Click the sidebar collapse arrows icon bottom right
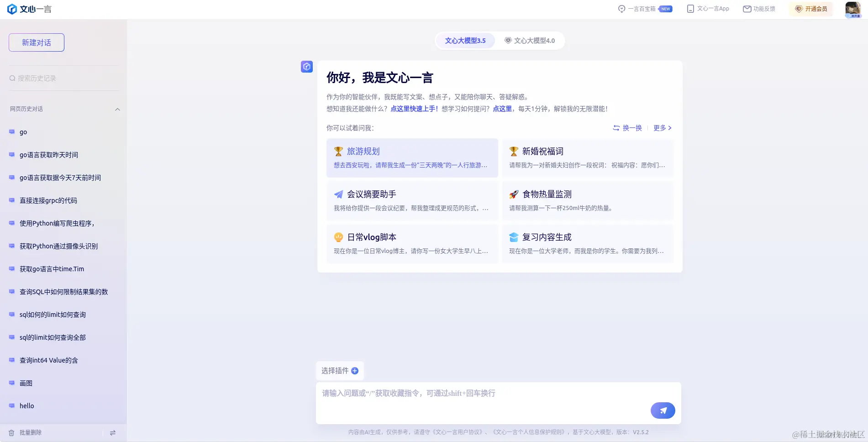The width and height of the screenshot is (868, 442). (x=112, y=432)
